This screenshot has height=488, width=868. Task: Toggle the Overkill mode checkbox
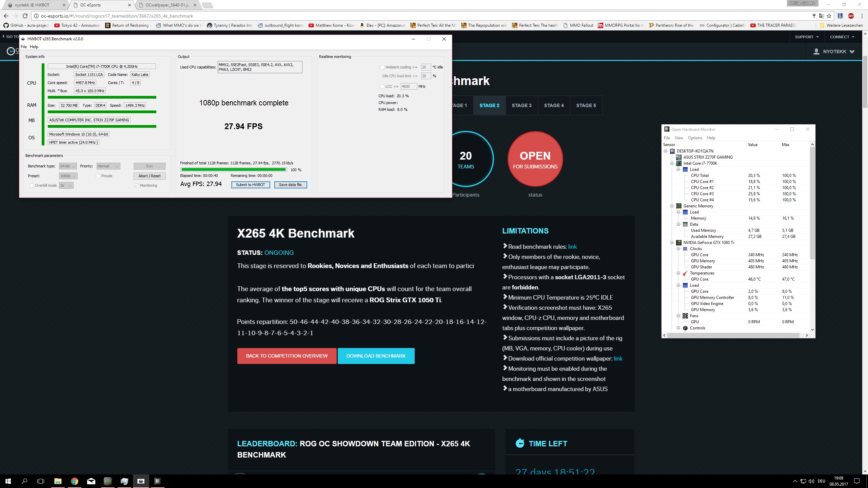click(32, 185)
